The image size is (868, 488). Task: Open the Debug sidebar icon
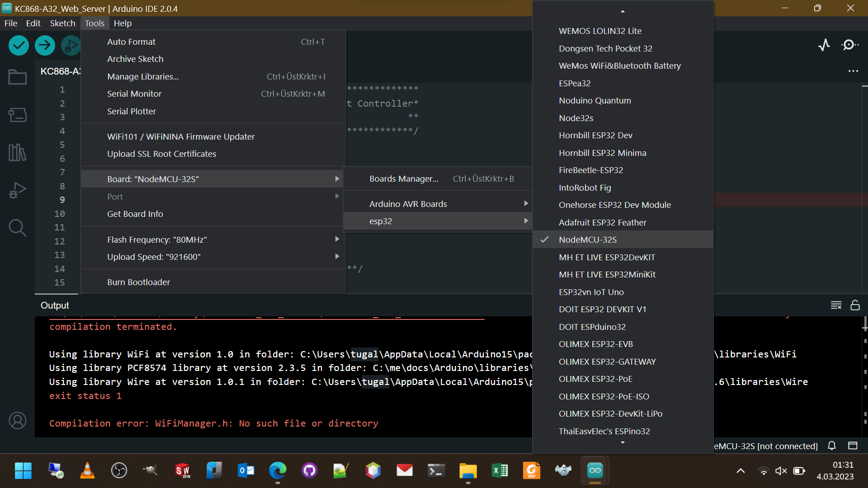(x=17, y=190)
